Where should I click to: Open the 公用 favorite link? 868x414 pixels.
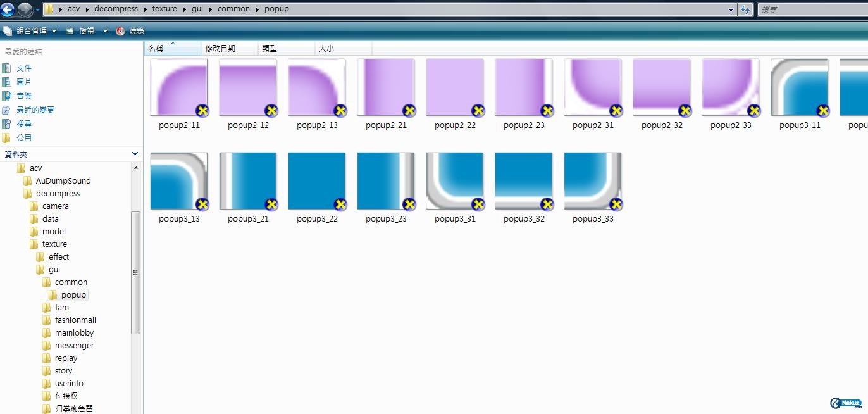pos(24,137)
